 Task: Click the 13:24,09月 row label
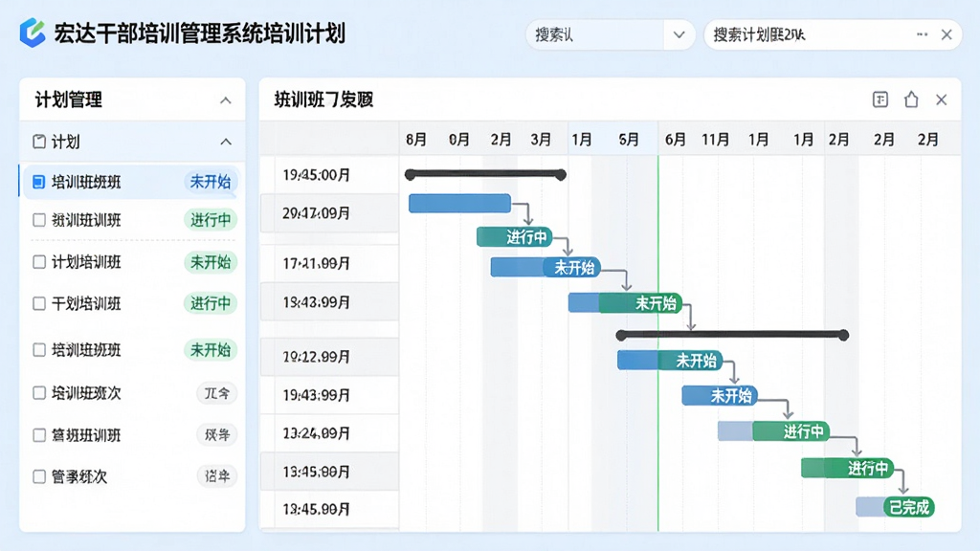(316, 433)
